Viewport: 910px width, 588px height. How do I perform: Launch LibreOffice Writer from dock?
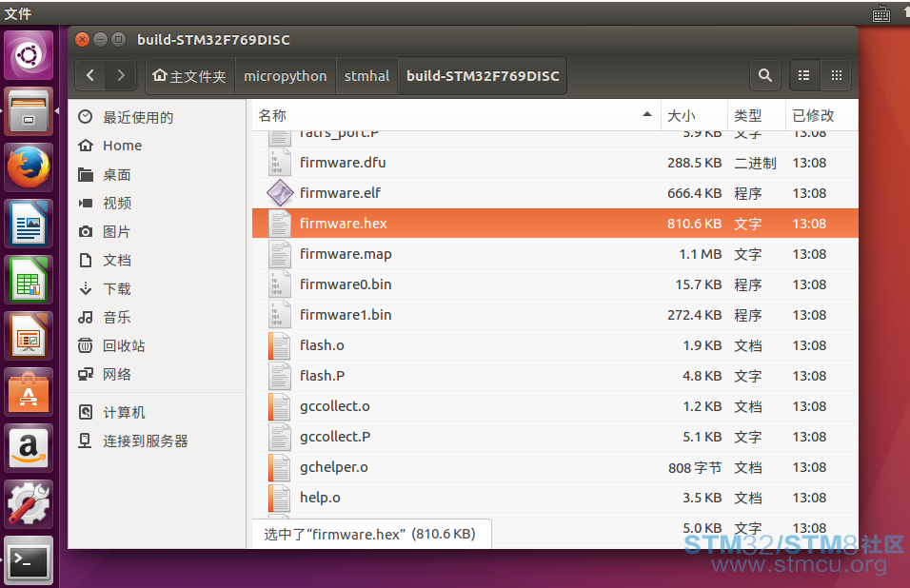point(29,224)
